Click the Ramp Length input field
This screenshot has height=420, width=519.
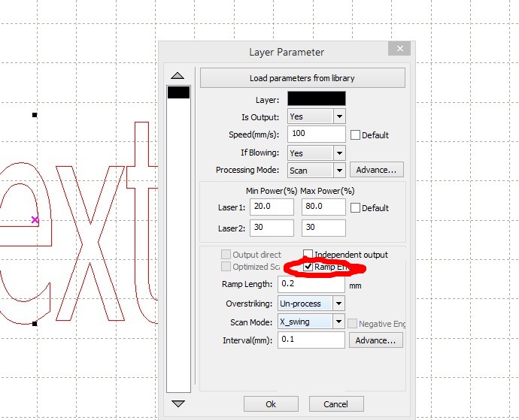pyautogui.click(x=311, y=285)
